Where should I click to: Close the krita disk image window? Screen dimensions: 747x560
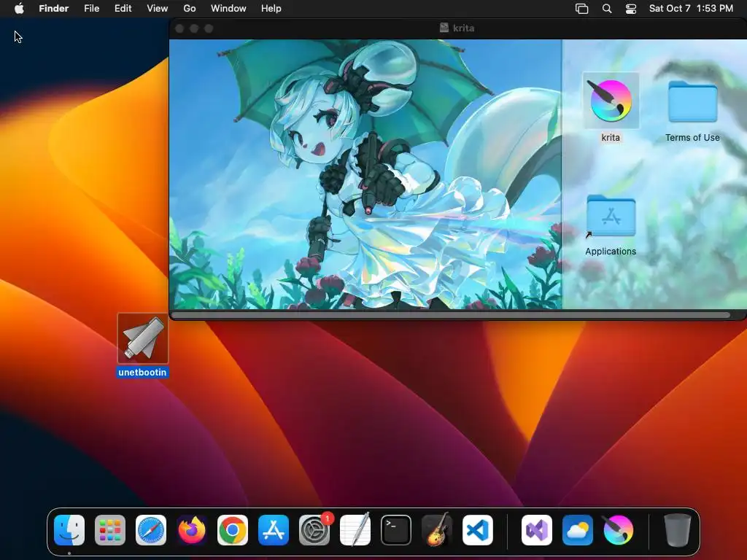[179, 28]
